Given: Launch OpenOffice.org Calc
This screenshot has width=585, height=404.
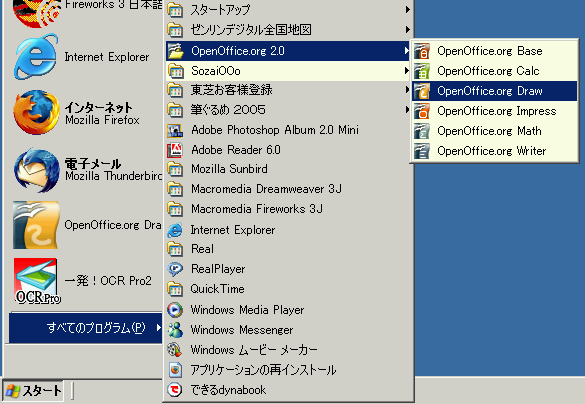Looking at the screenshot, I should (494, 71).
